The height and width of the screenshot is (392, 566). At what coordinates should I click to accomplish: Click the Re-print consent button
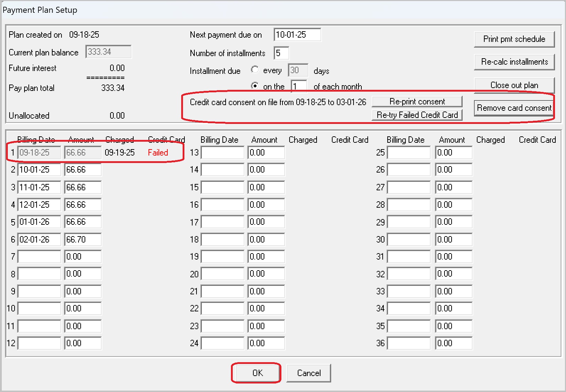point(417,102)
